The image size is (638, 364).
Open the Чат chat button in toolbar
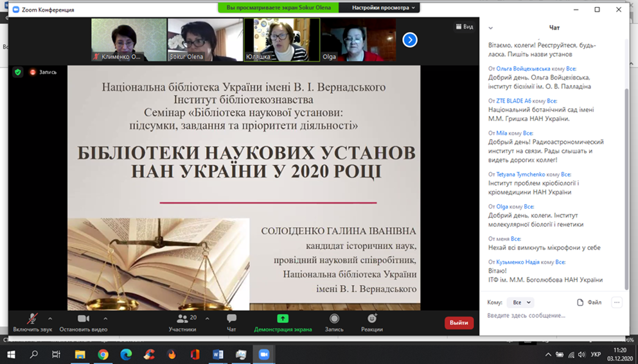(231, 322)
